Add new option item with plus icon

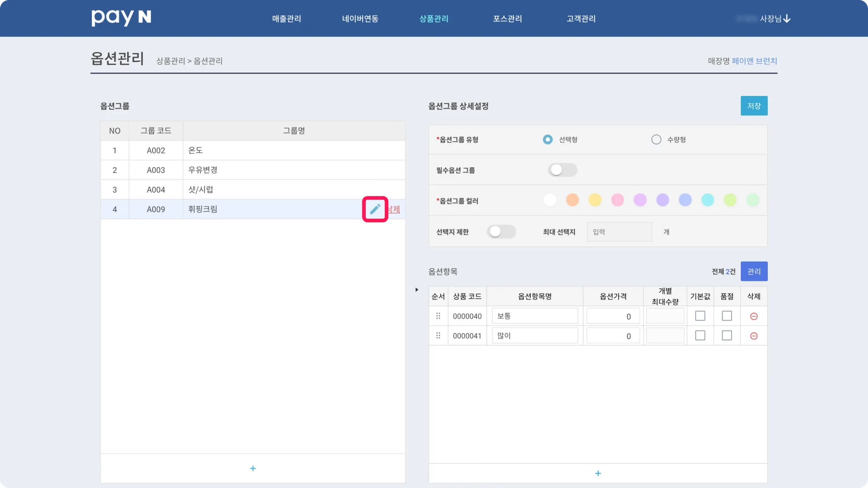point(598,473)
